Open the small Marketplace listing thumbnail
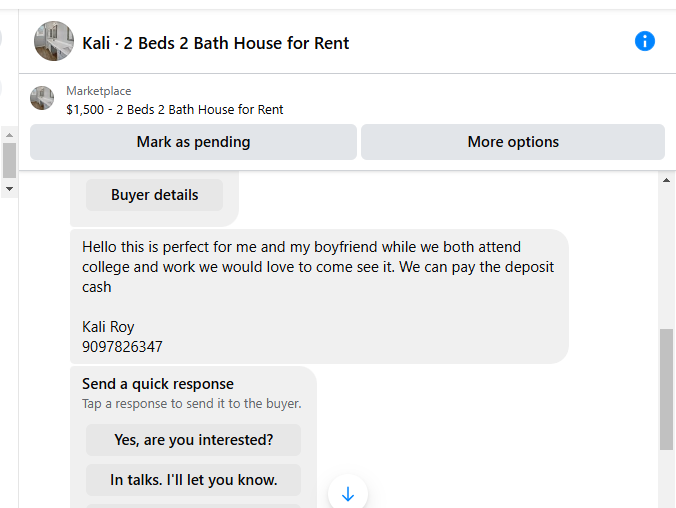The width and height of the screenshot is (676, 508). tap(42, 98)
